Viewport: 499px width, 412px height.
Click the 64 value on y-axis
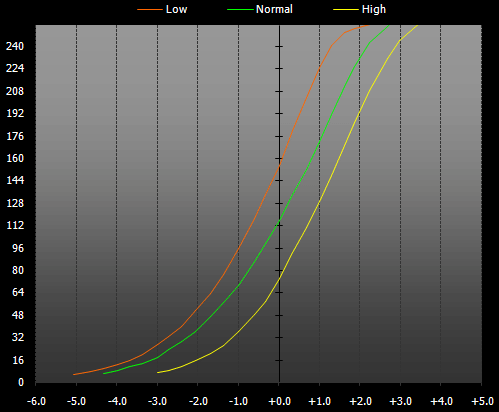[x=18, y=292]
